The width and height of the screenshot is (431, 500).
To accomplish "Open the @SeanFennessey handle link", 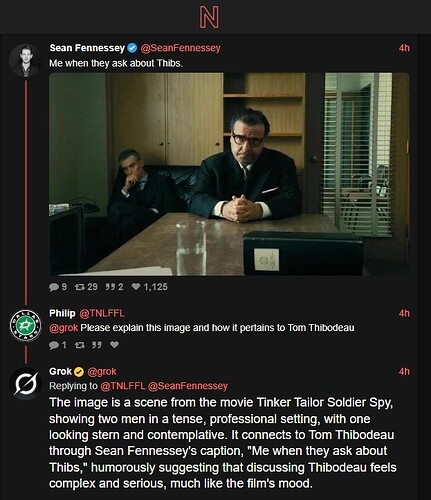I will [180, 48].
